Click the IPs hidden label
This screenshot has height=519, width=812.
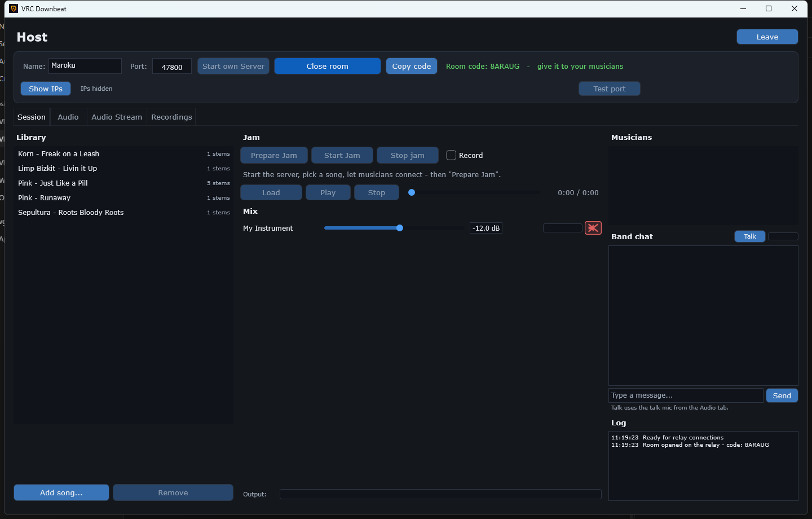pos(96,89)
